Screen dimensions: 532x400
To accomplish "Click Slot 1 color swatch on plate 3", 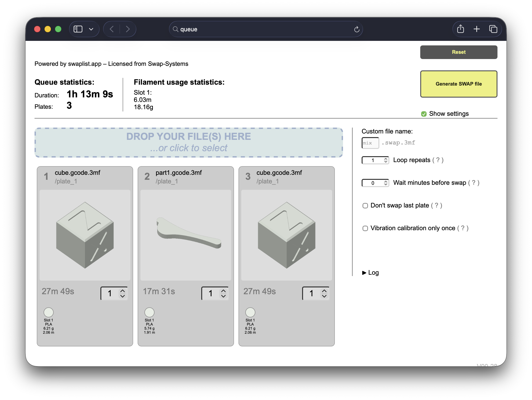I will click(250, 312).
